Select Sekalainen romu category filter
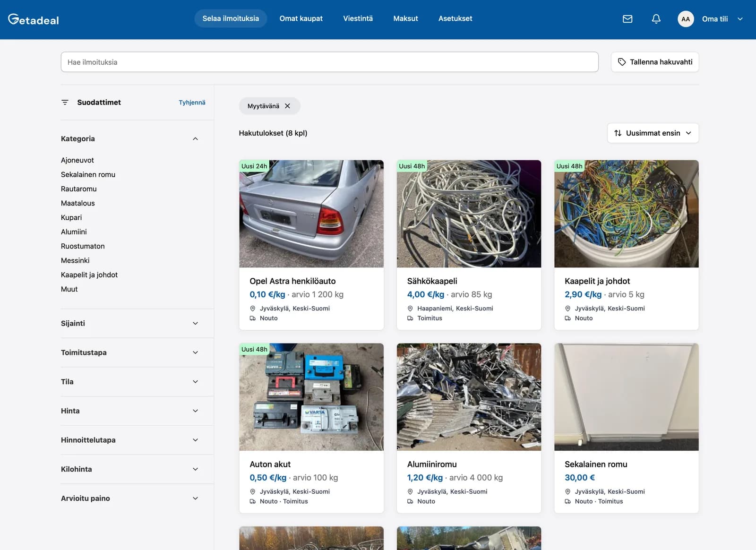The height and width of the screenshot is (550, 756). point(88,174)
